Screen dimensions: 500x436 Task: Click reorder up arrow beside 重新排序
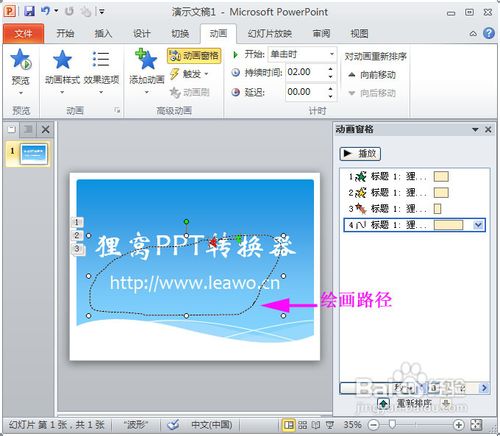(383, 404)
